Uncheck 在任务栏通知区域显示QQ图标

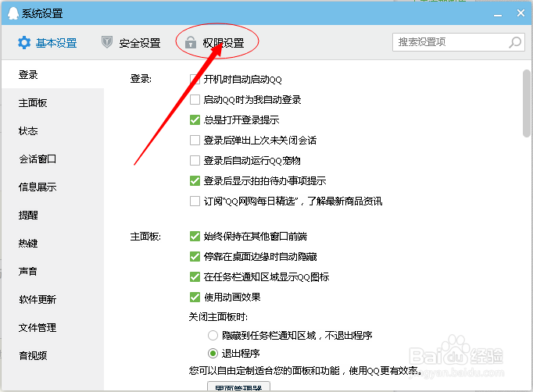pyautogui.click(x=195, y=277)
